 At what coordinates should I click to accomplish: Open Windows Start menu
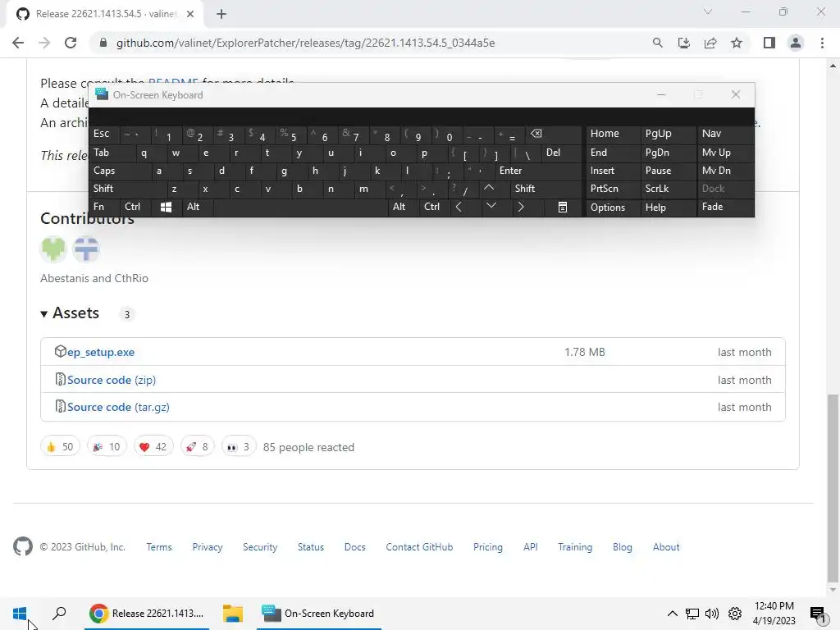pyautogui.click(x=20, y=614)
